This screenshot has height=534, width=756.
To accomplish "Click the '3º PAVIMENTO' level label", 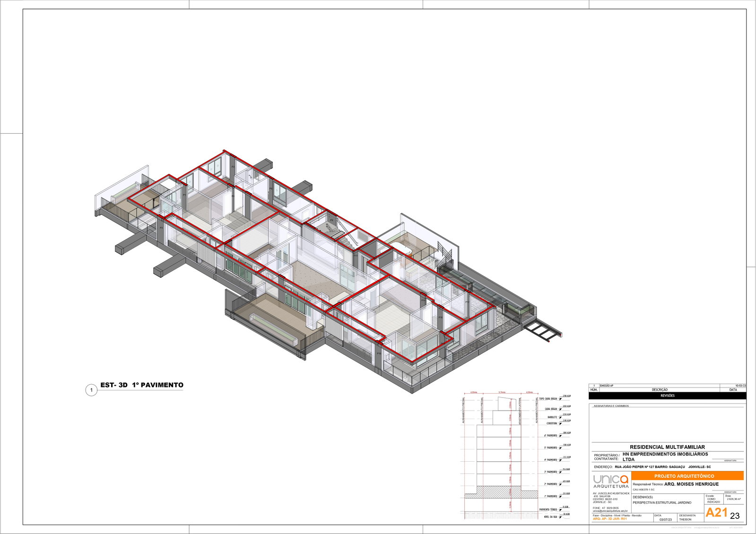I will [x=550, y=472].
